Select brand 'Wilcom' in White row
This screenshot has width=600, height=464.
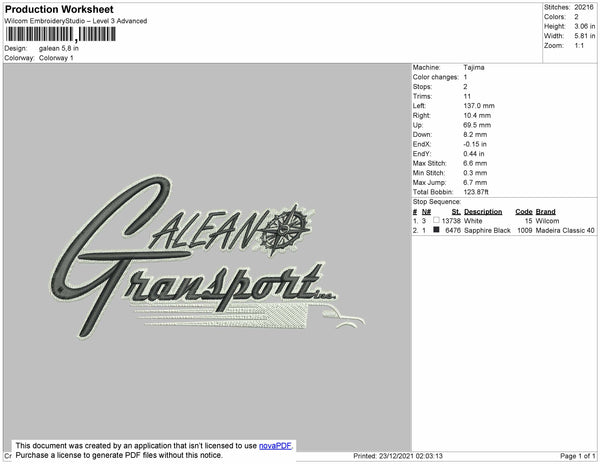click(x=547, y=221)
